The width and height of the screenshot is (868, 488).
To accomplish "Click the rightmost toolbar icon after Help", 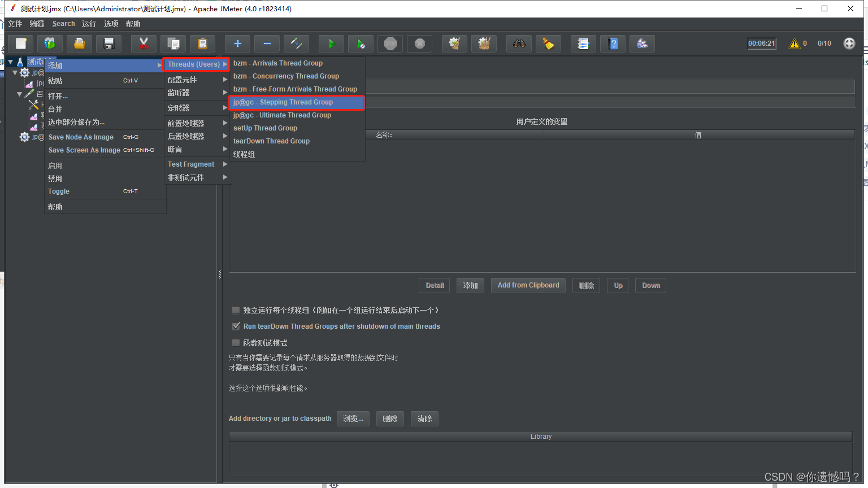I will (x=643, y=43).
